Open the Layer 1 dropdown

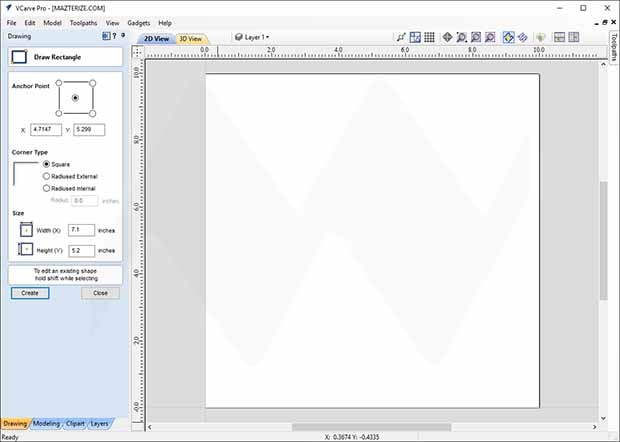tap(252, 37)
